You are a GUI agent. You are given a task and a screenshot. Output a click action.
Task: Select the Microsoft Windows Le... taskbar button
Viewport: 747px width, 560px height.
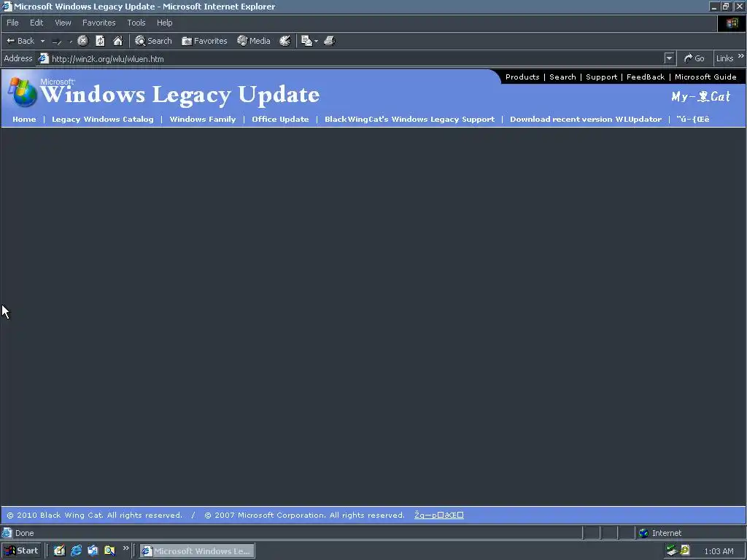[197, 551]
